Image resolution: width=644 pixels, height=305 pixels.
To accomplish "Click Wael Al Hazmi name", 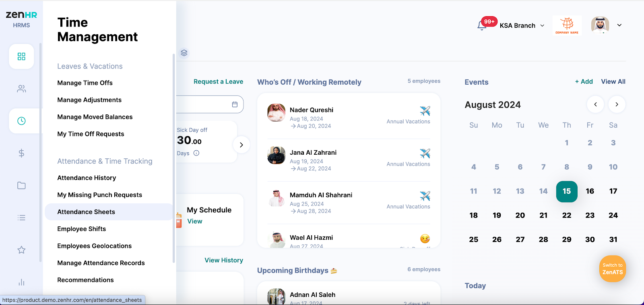I will click(x=311, y=238).
